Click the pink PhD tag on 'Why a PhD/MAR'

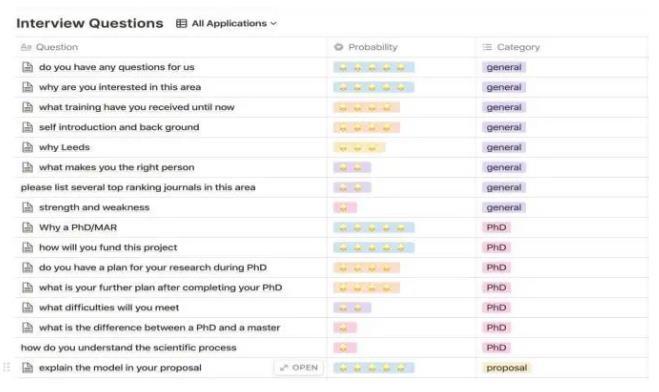(x=496, y=228)
